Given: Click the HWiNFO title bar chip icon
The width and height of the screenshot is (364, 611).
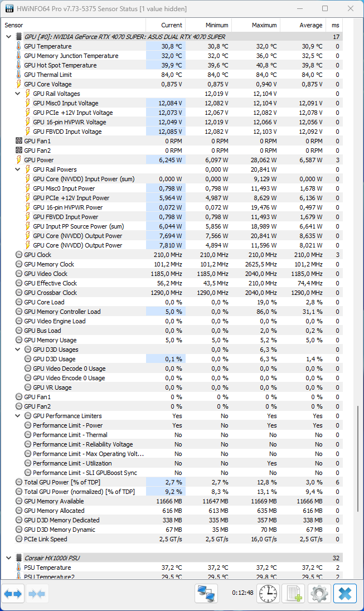Looking at the screenshot, I should (9, 8).
